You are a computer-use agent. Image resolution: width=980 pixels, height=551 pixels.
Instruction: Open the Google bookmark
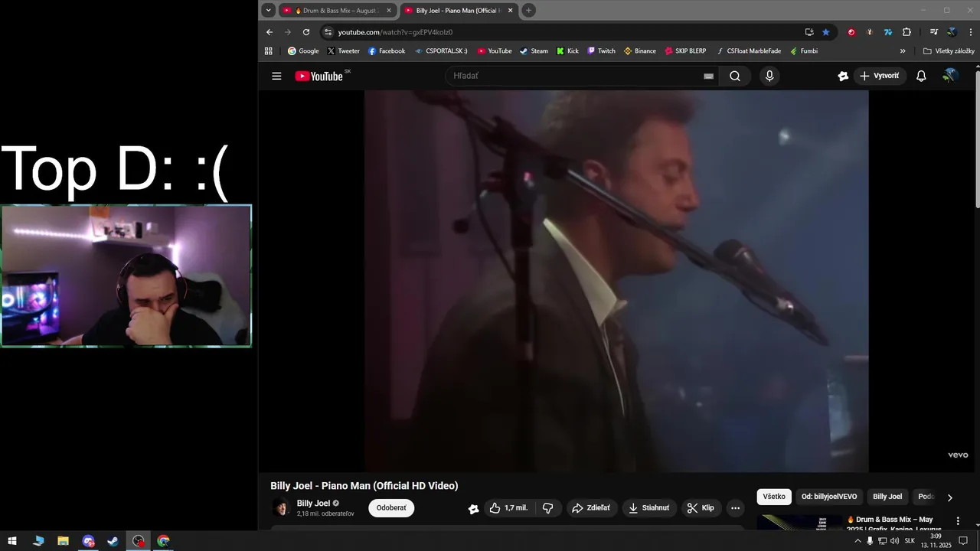pos(303,51)
